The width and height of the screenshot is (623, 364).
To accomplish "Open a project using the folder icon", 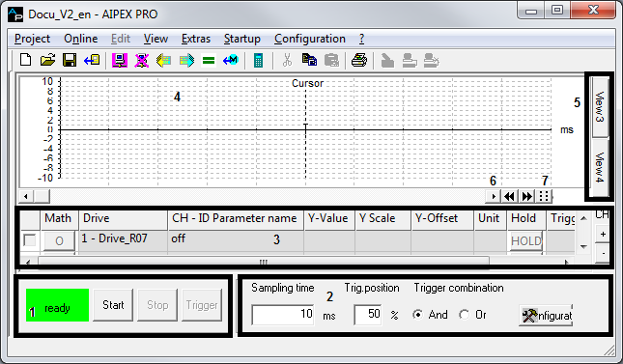I will (x=47, y=60).
